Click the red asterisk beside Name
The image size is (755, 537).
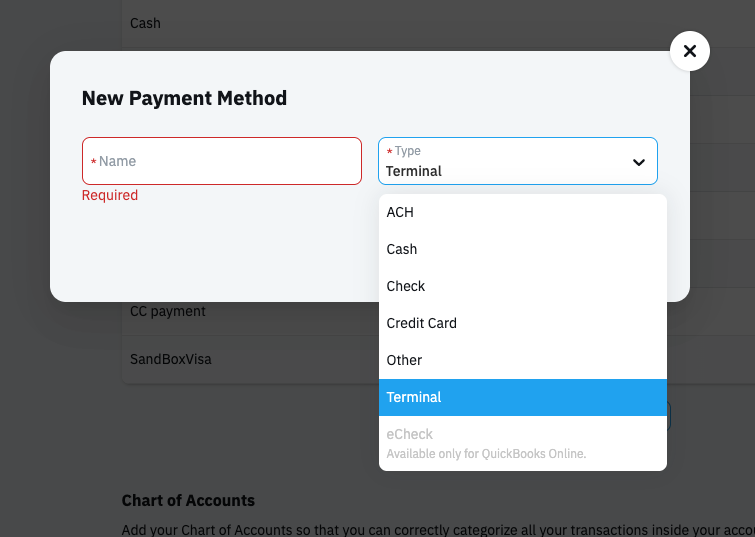[94, 162]
